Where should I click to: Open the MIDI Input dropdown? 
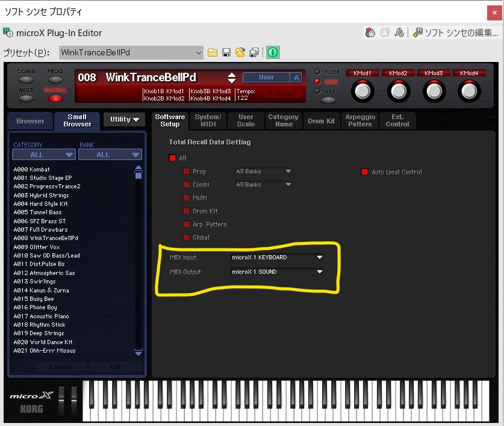[x=277, y=257]
